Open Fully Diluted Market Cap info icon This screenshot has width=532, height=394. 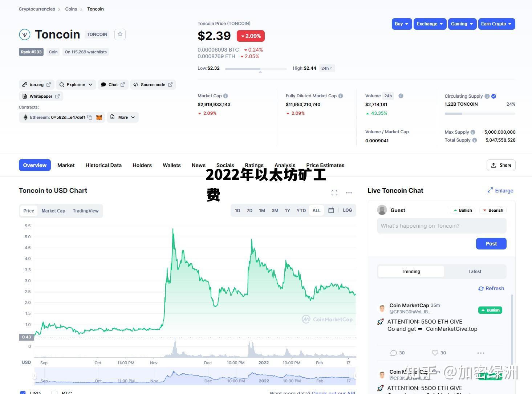tap(341, 96)
